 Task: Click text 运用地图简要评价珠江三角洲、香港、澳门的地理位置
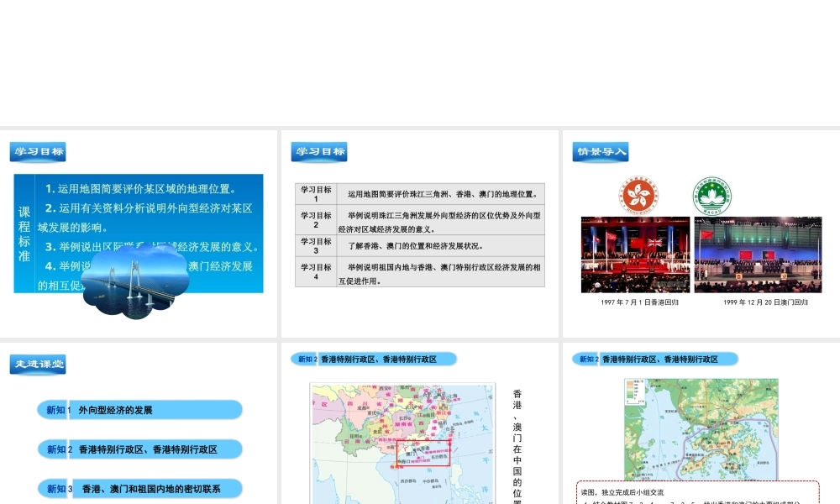(443, 194)
